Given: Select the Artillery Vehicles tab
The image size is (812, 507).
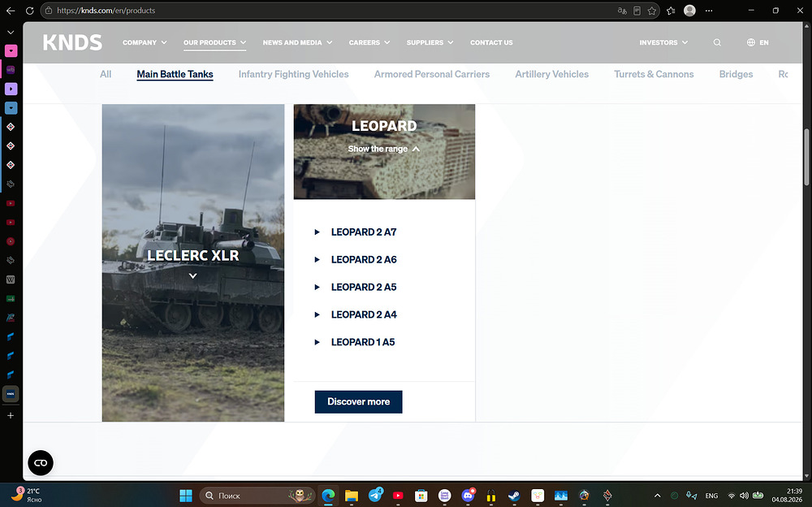Looking at the screenshot, I should pyautogui.click(x=551, y=74).
